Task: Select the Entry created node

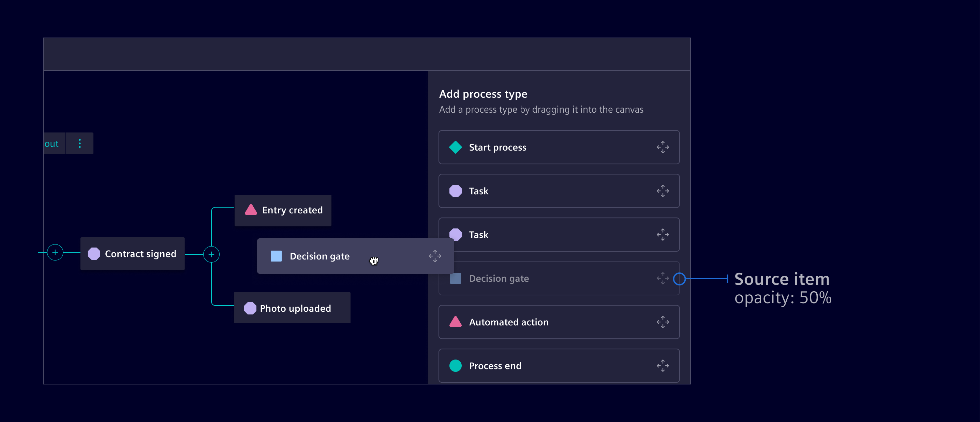Action: [x=283, y=211]
